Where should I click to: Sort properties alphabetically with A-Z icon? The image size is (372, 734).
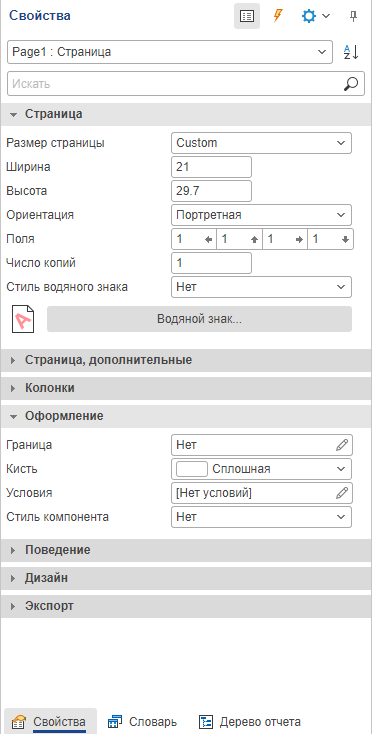pos(351,52)
